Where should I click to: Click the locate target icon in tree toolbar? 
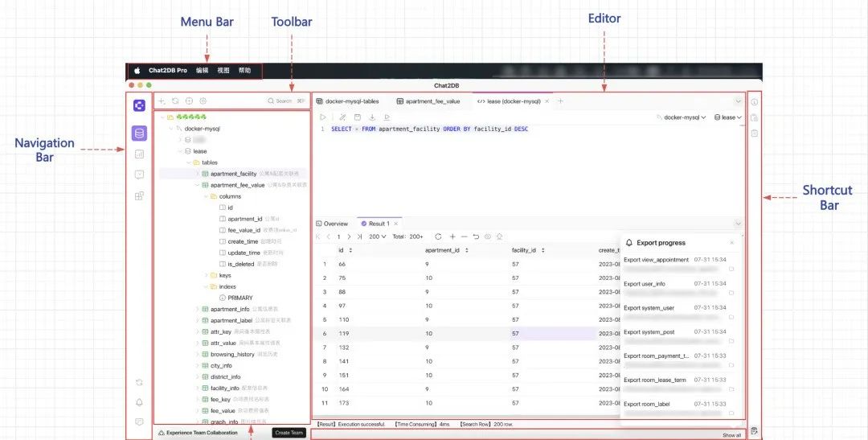coord(190,101)
